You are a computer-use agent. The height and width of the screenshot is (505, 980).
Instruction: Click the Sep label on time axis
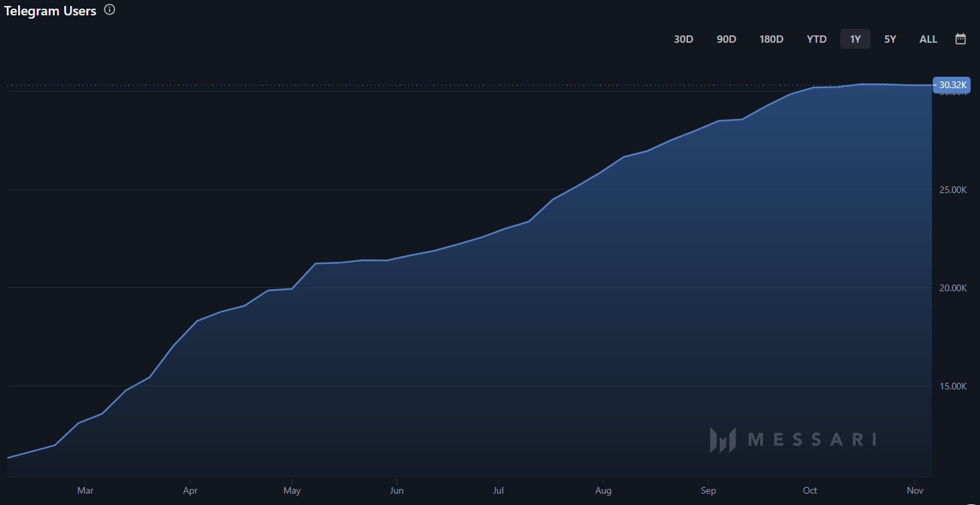pos(708,491)
